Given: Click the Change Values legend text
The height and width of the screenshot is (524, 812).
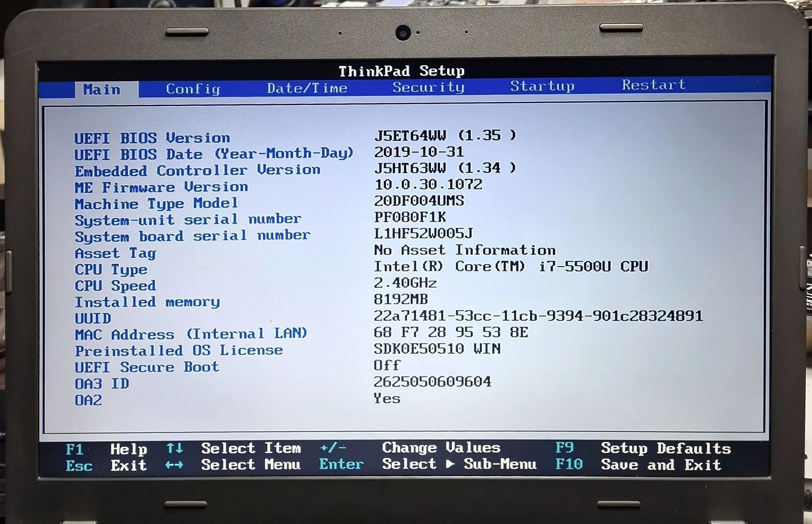Looking at the screenshot, I should (x=442, y=448).
